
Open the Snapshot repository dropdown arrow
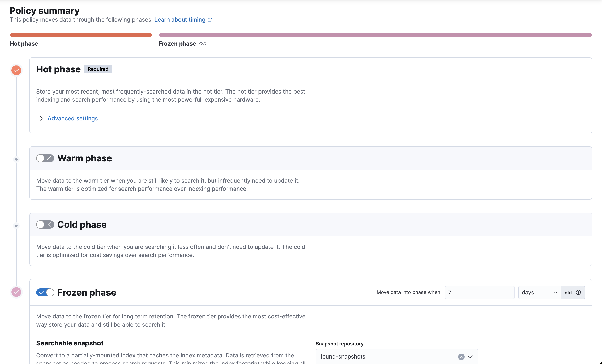coord(470,357)
